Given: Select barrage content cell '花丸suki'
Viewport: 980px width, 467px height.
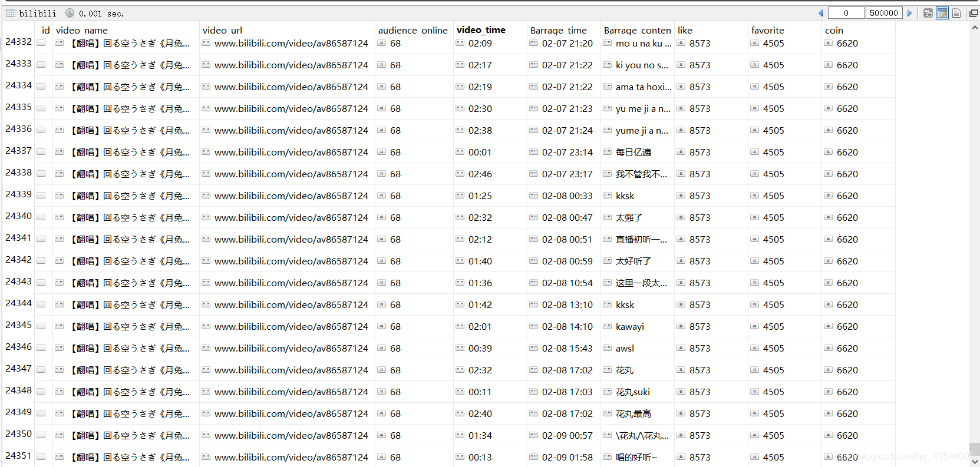Looking at the screenshot, I should tap(633, 392).
